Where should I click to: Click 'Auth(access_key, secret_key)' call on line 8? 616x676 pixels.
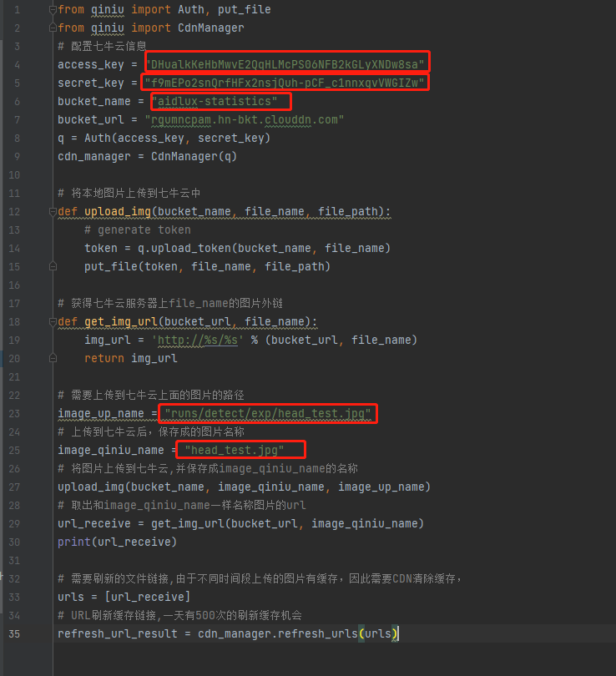[177, 138]
